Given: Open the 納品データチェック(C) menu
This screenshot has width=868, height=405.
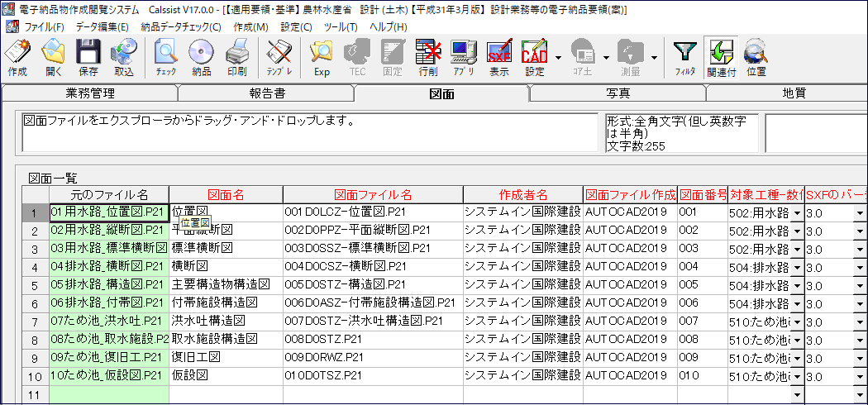Looking at the screenshot, I should (181, 26).
